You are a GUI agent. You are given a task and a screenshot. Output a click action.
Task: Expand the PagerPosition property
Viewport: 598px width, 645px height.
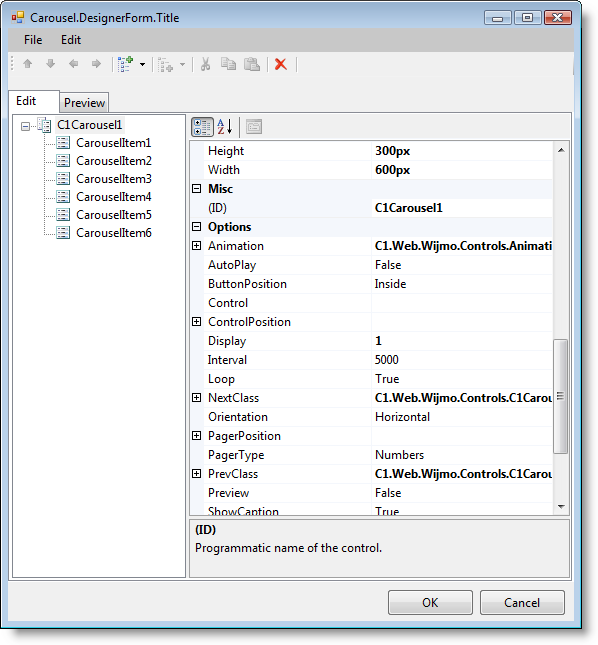(197, 436)
